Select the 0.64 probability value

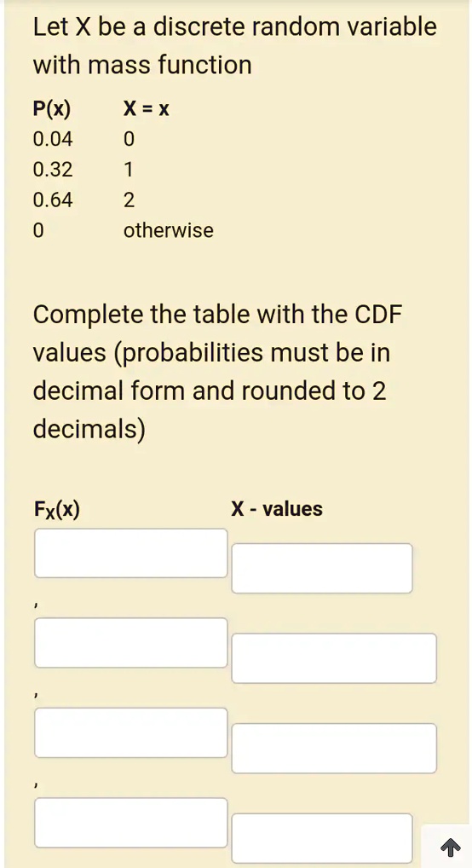[x=53, y=200]
